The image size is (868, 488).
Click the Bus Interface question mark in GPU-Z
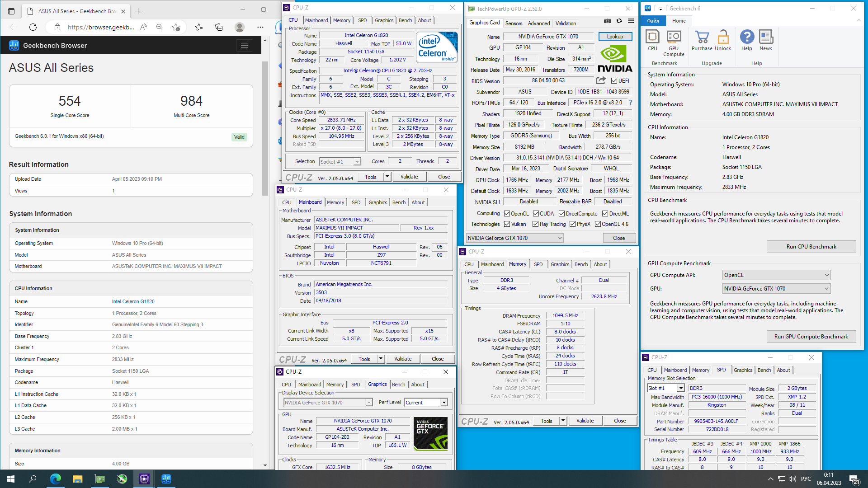pos(631,103)
